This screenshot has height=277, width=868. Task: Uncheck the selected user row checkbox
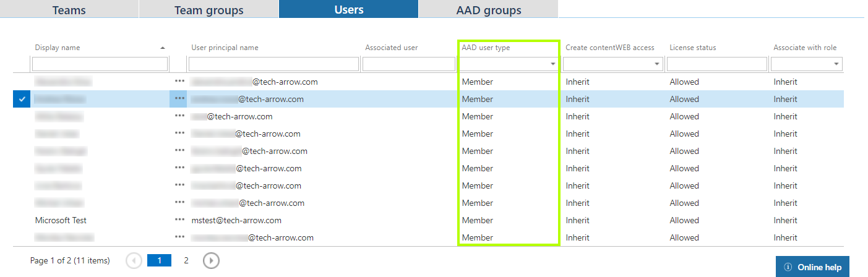22,99
